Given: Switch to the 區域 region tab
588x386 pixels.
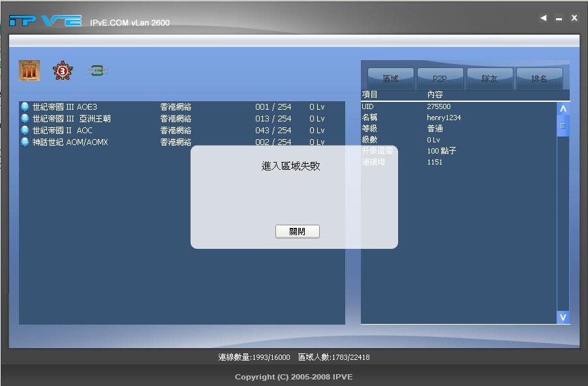Looking at the screenshot, I should point(390,76).
